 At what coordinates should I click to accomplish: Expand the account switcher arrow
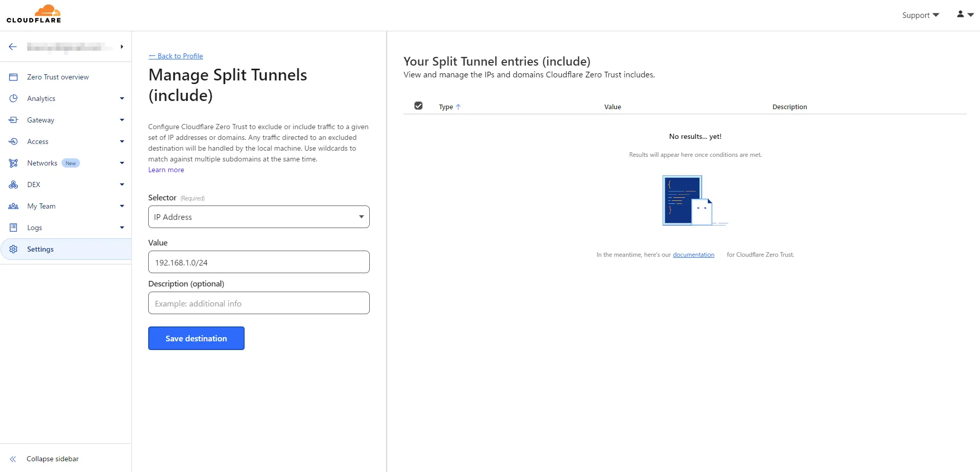122,47
